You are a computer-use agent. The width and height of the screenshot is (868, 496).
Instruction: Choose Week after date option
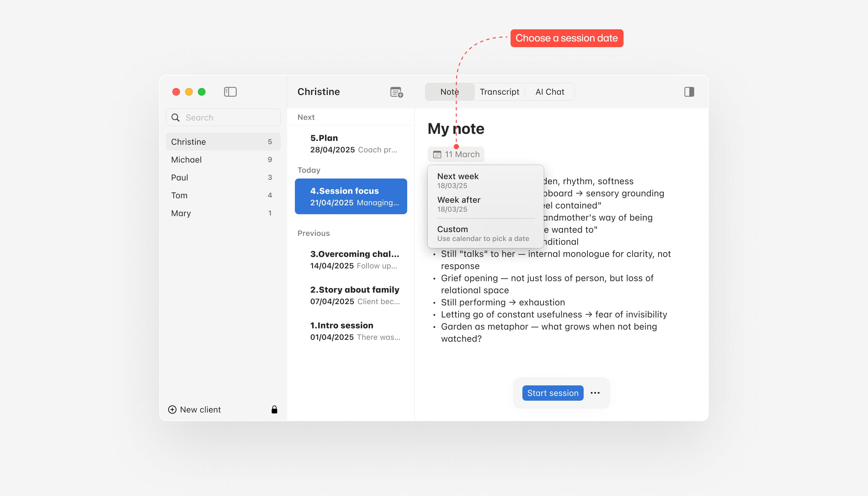point(459,204)
